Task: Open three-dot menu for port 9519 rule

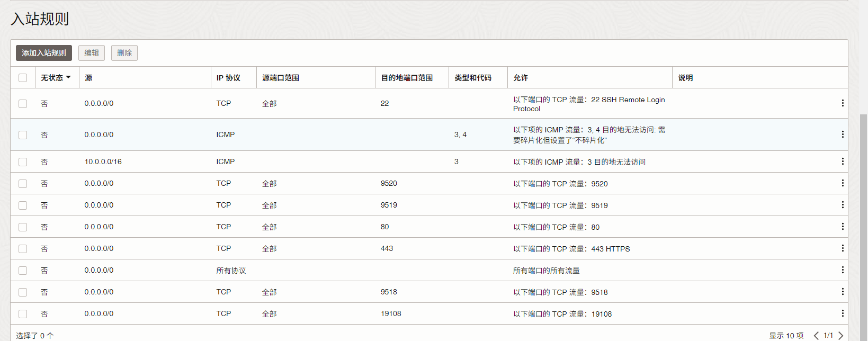Action: (x=842, y=205)
